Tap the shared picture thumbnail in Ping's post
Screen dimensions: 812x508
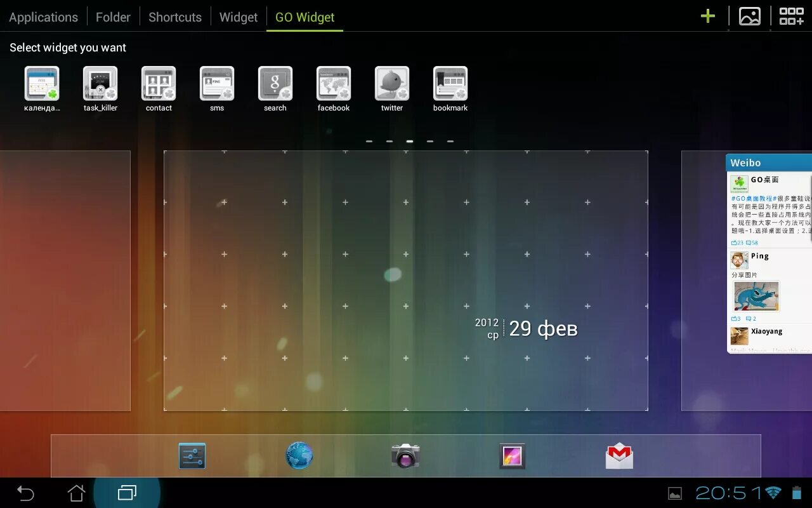tap(756, 296)
